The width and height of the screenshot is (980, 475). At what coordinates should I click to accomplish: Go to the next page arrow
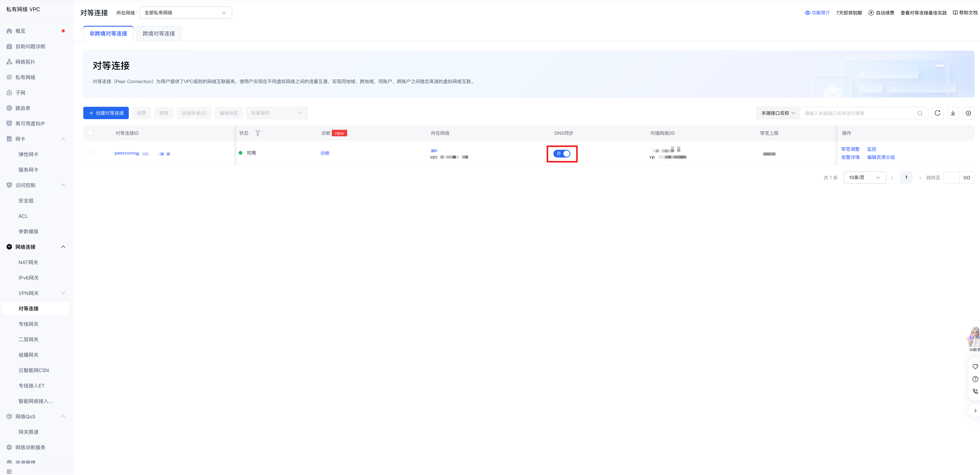pyautogui.click(x=920, y=178)
